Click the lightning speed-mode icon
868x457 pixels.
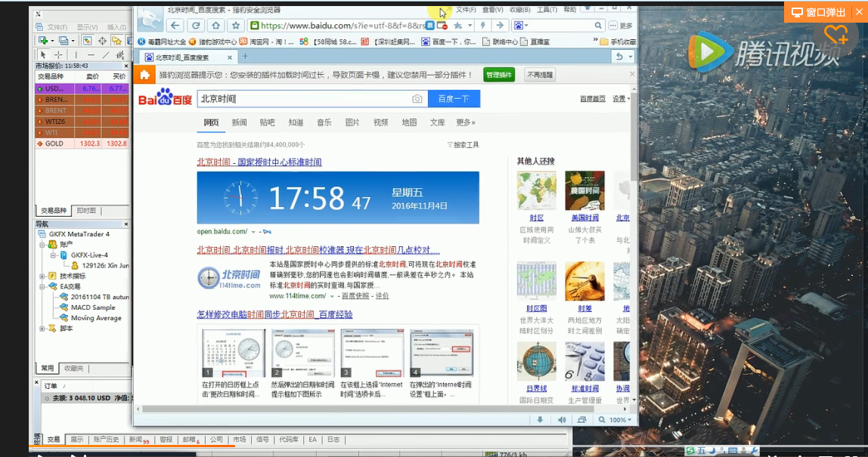[482, 26]
